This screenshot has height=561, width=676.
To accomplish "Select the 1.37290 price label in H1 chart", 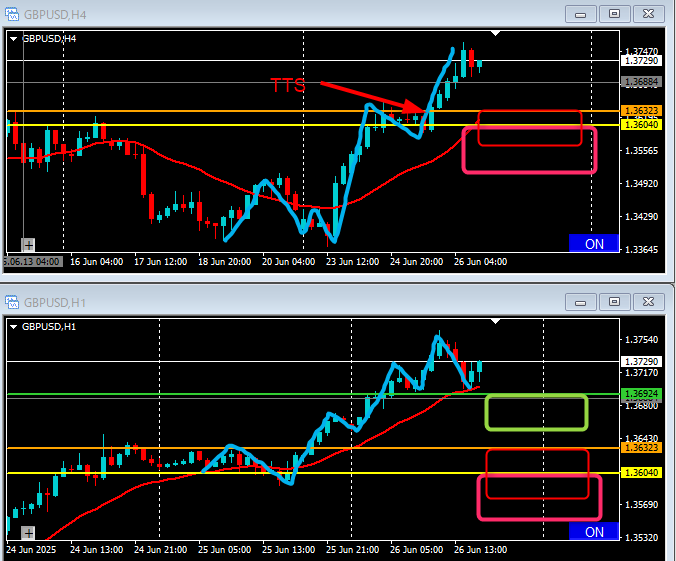I will coord(642,361).
